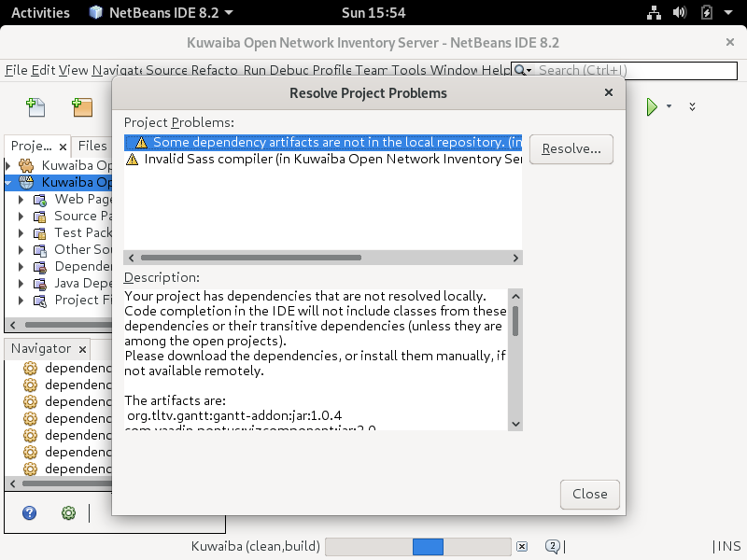Expand the first Kuwaiba project node
The width and height of the screenshot is (747, 560).
[8, 166]
